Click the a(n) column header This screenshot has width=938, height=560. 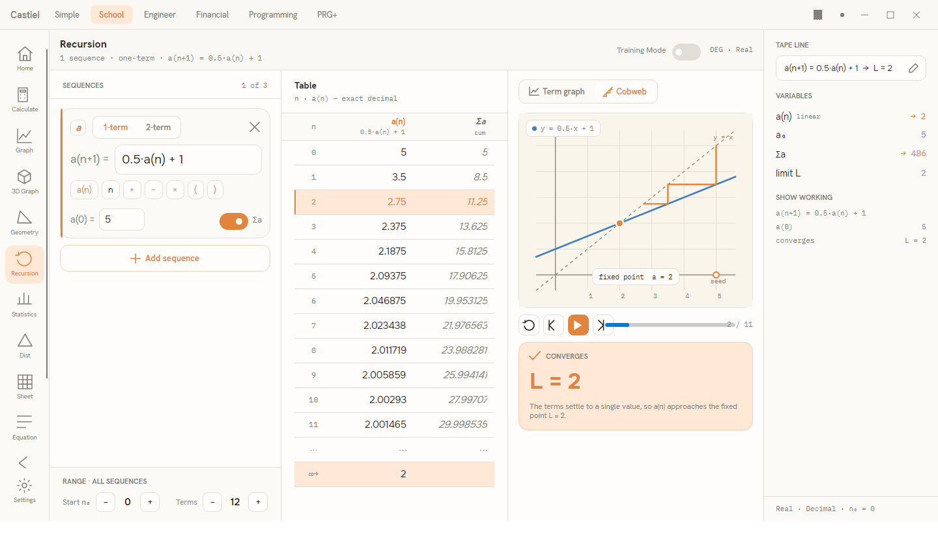click(383, 126)
